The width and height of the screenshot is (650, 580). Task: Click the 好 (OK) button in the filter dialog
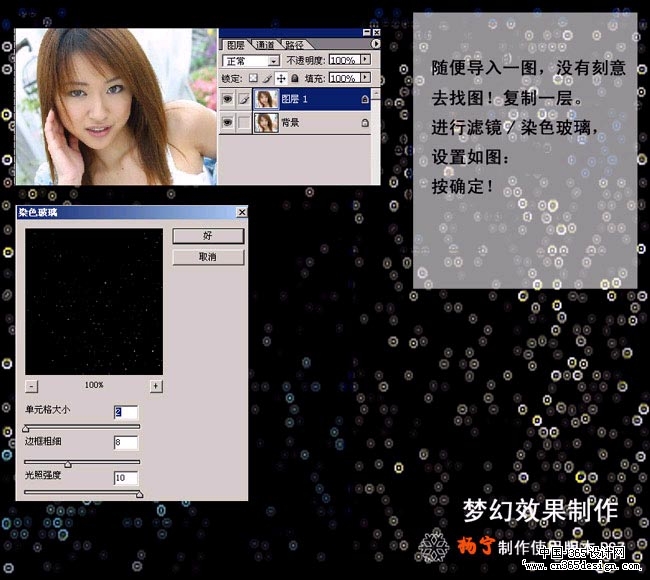208,236
